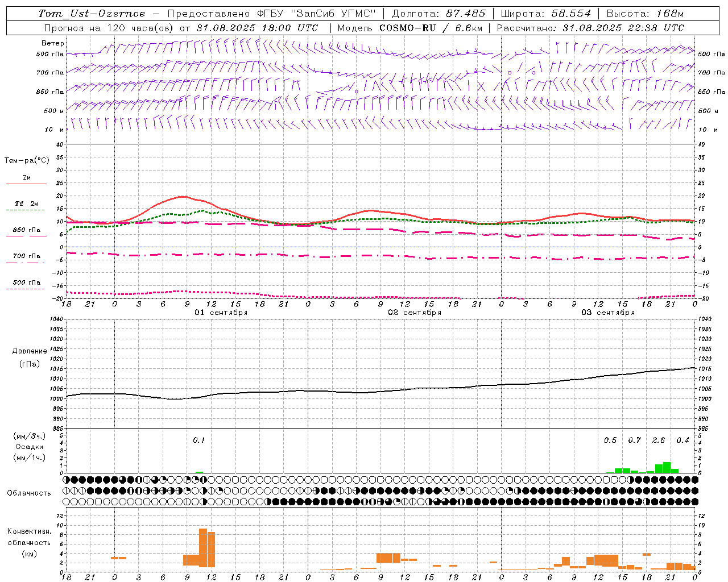
Task: Click the '02 сентября' date label
Action: 415,313
